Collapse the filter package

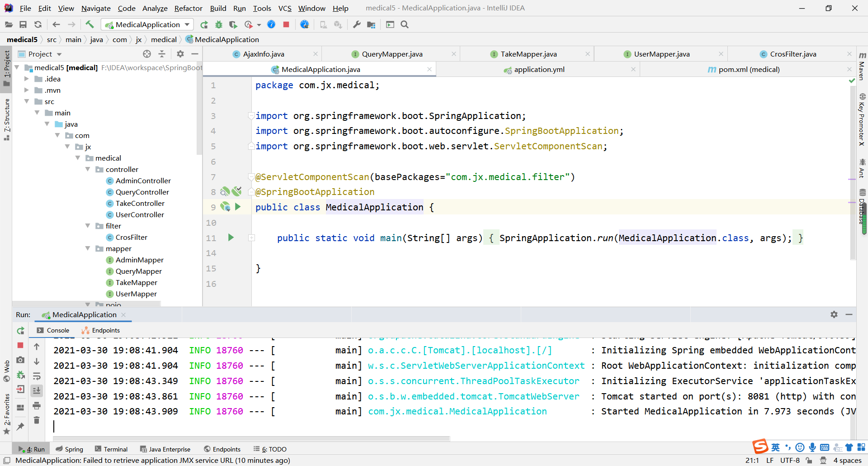click(x=88, y=226)
